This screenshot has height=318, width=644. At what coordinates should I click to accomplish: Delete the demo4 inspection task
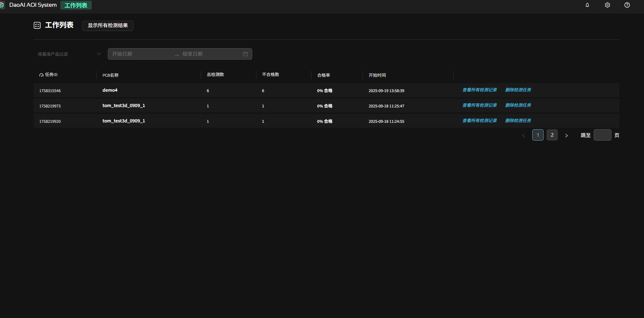(518, 90)
